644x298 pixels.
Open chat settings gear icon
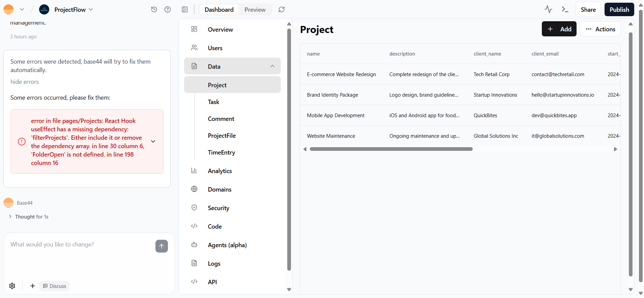(12, 286)
